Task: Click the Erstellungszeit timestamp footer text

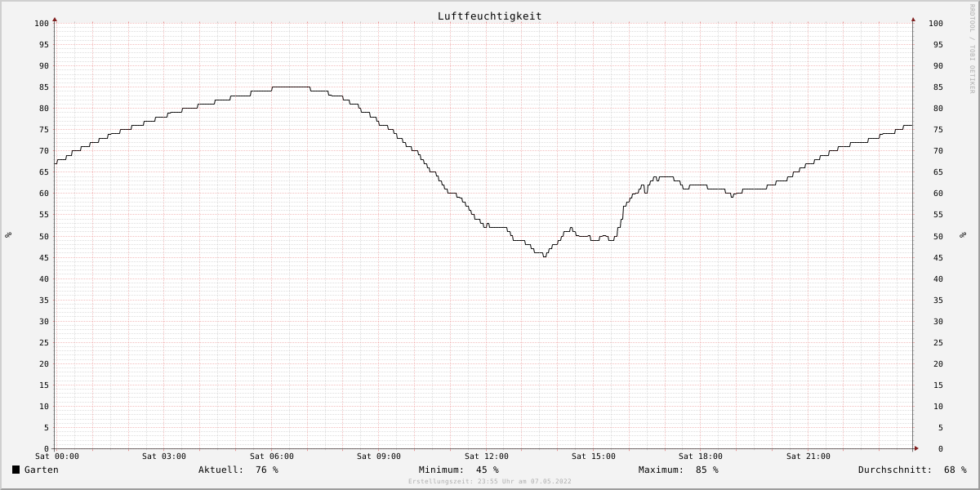Action: point(490,482)
